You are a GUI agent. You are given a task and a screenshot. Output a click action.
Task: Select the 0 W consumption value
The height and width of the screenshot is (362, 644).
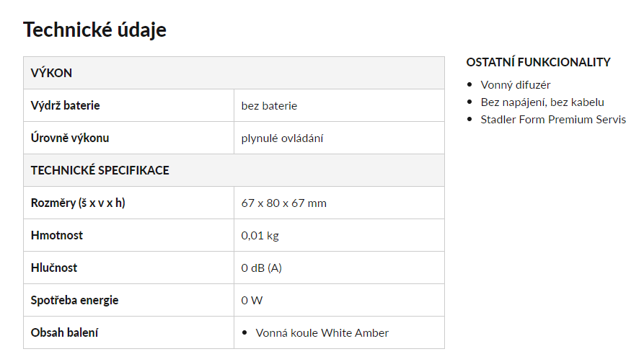coord(252,301)
